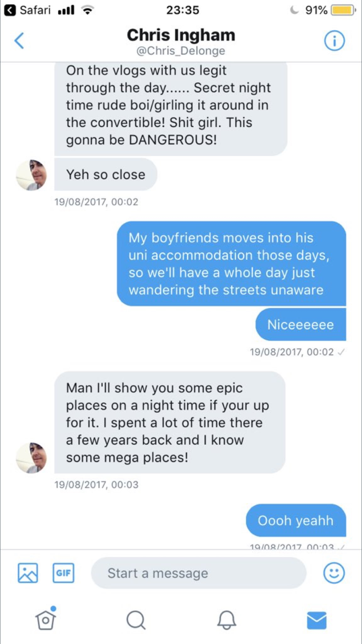Open the Notifications bell tab
This screenshot has height=644, width=362.
click(x=226, y=620)
